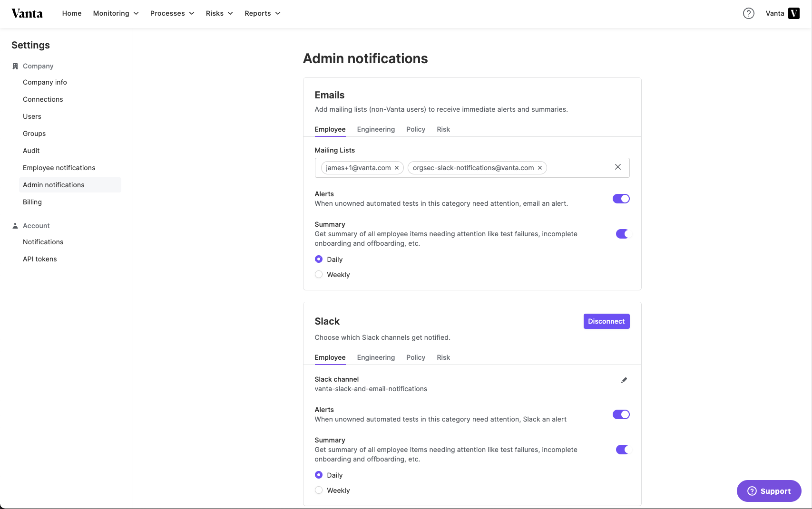This screenshot has width=812, height=509.
Task: Open Billing settings page
Action: coord(32,202)
